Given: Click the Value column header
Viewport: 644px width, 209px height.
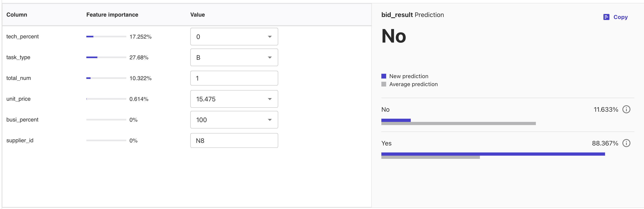Looking at the screenshot, I should coord(197,15).
